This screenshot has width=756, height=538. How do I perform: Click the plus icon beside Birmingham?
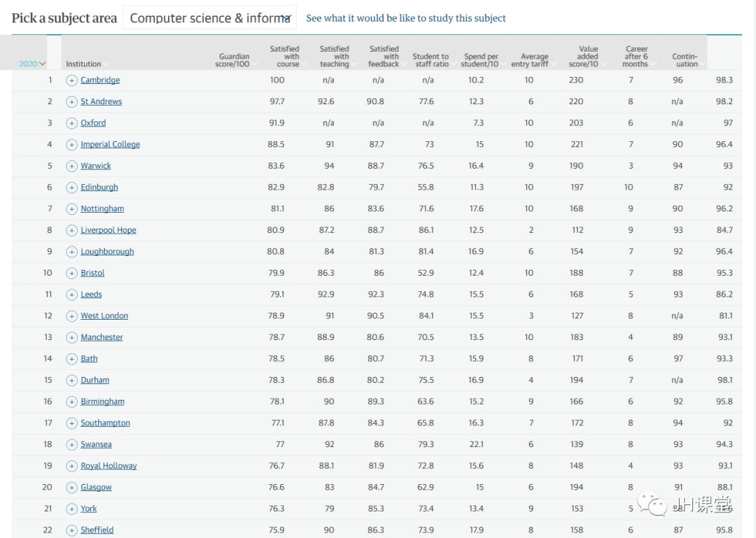tap(71, 402)
